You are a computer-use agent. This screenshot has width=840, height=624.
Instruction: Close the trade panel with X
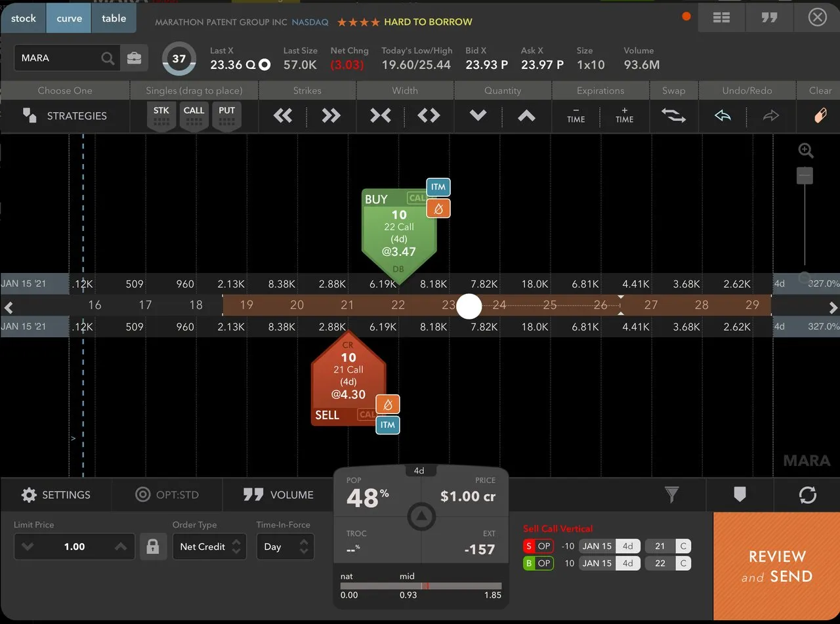[x=817, y=18]
